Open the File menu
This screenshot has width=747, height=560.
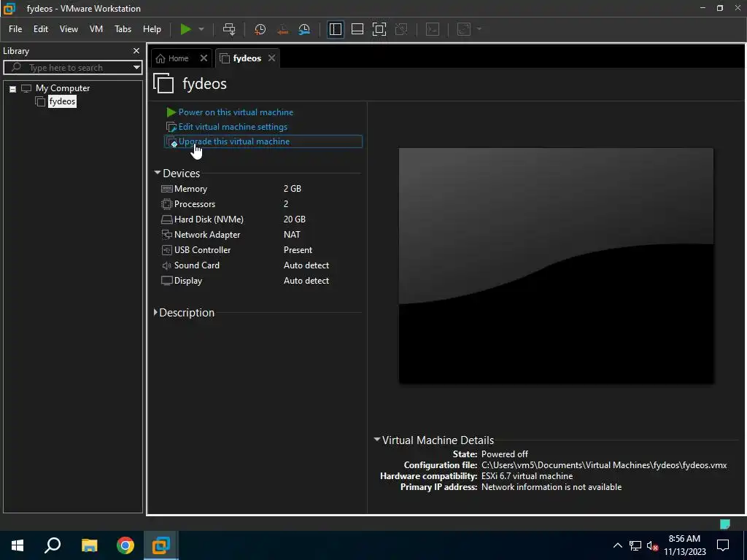[x=15, y=29]
